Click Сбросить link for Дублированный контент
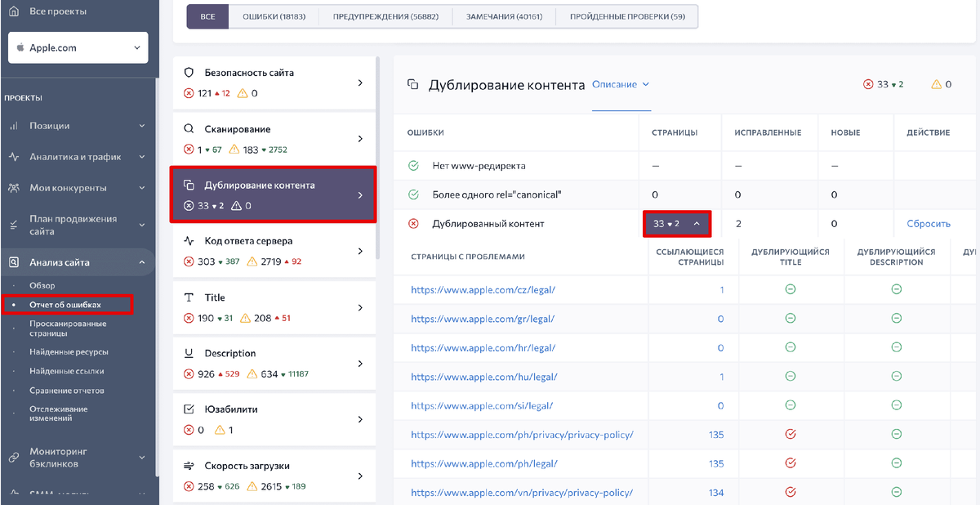980x505 pixels. point(929,223)
